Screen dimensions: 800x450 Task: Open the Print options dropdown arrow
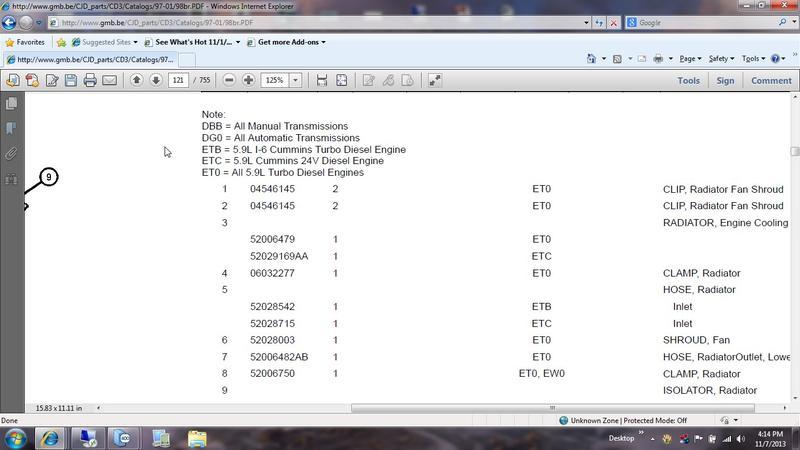point(670,59)
